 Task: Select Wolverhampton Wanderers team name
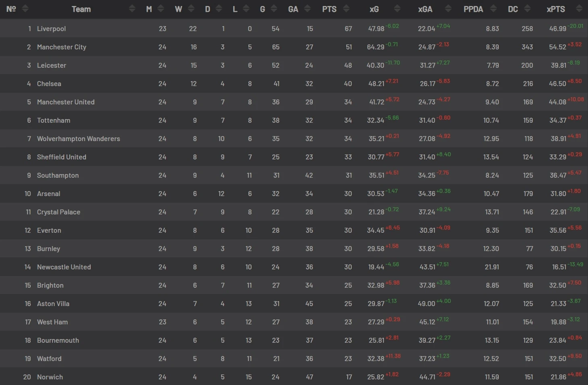(x=79, y=139)
